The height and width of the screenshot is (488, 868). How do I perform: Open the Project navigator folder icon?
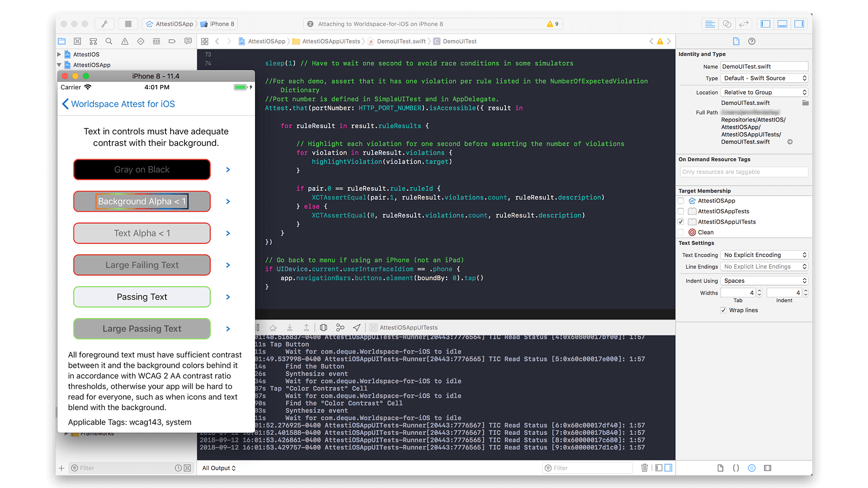tap(62, 41)
